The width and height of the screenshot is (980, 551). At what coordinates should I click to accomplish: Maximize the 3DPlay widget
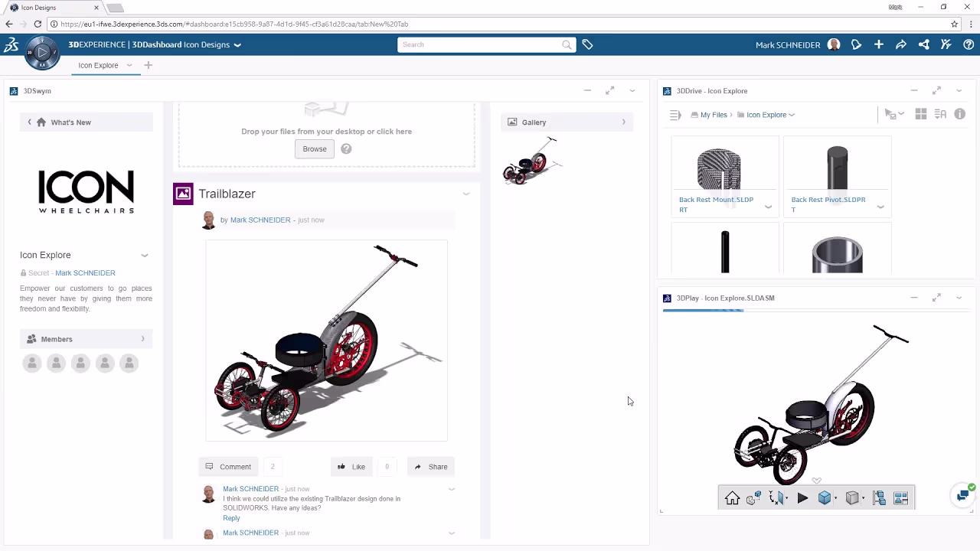coord(936,298)
